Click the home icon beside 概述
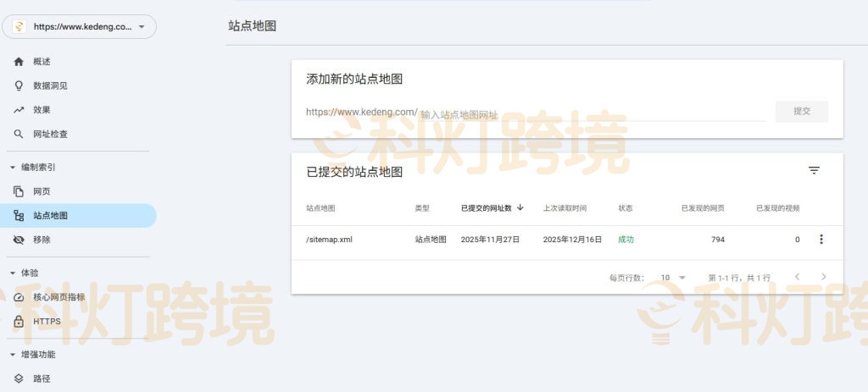 [x=19, y=61]
